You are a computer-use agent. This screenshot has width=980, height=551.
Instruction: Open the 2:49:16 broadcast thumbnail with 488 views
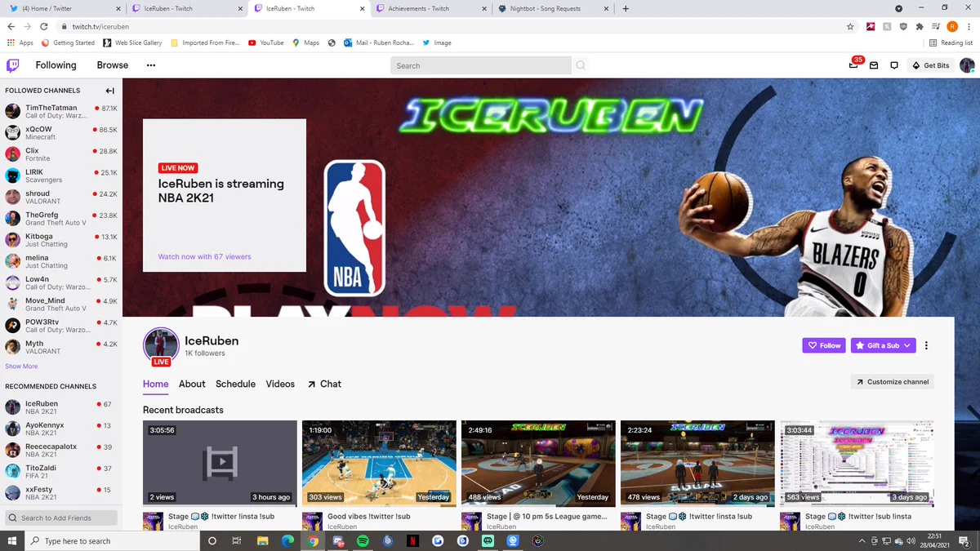(x=538, y=463)
